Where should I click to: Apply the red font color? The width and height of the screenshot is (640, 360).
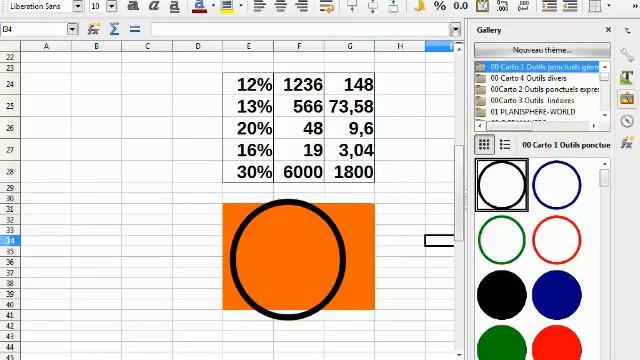click(200, 6)
